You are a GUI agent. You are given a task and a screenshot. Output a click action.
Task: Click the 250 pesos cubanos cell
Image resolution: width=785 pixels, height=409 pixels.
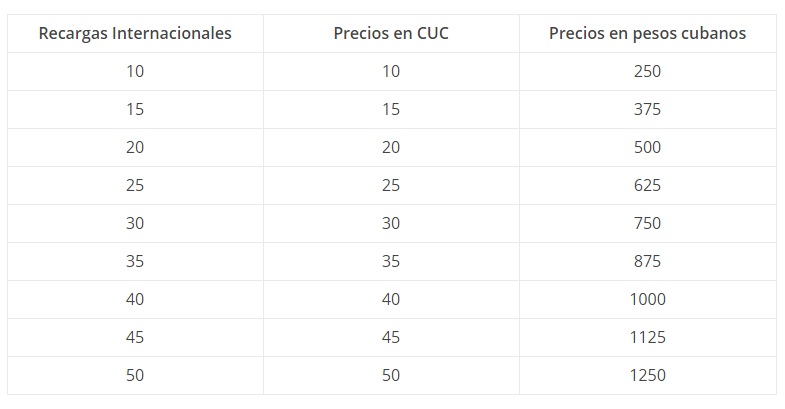pos(647,71)
